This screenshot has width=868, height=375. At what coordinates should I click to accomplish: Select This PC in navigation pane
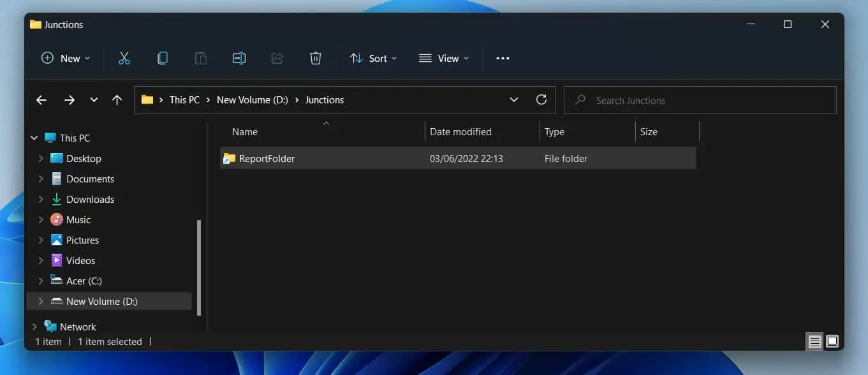click(x=75, y=138)
